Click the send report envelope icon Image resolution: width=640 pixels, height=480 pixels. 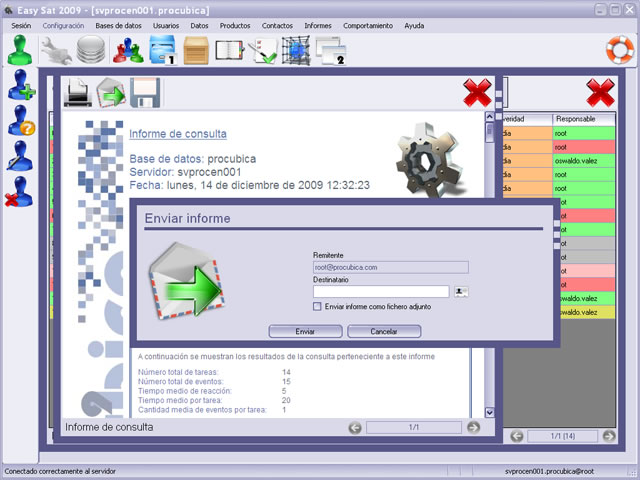coord(111,93)
